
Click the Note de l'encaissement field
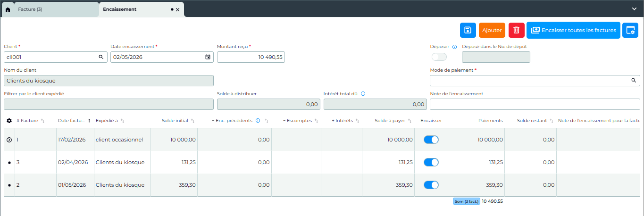(535, 104)
